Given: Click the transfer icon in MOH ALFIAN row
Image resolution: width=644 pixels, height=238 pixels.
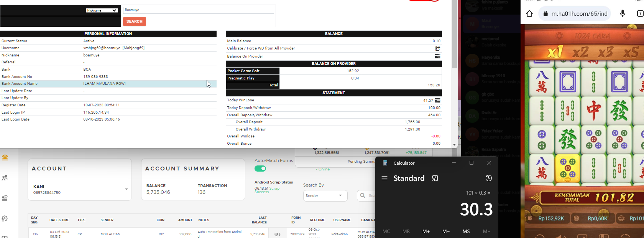Looking at the screenshot, I should tap(278, 234).
